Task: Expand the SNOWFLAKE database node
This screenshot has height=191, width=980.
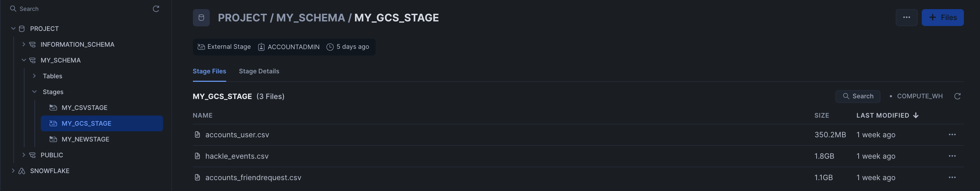Action: point(13,171)
